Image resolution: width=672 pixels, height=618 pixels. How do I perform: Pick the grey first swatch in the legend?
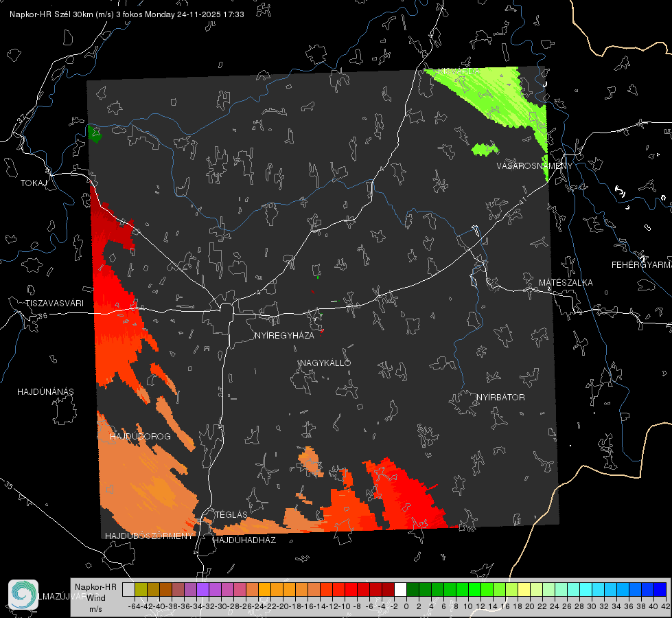(128, 590)
